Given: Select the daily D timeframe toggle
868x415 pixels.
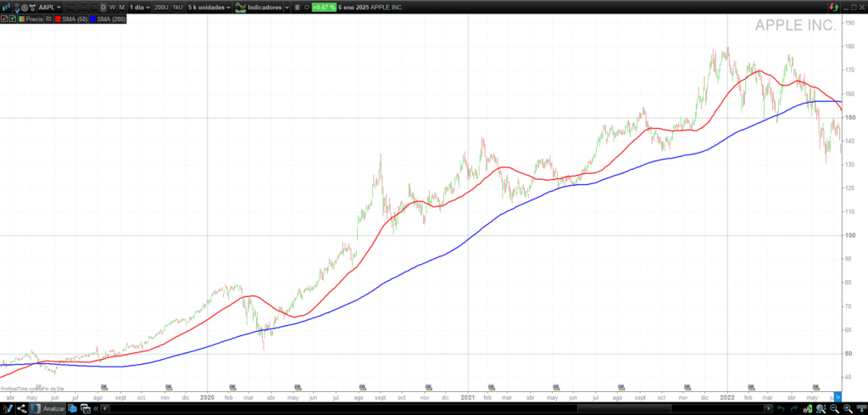Looking at the screenshot, I should 103,7.
